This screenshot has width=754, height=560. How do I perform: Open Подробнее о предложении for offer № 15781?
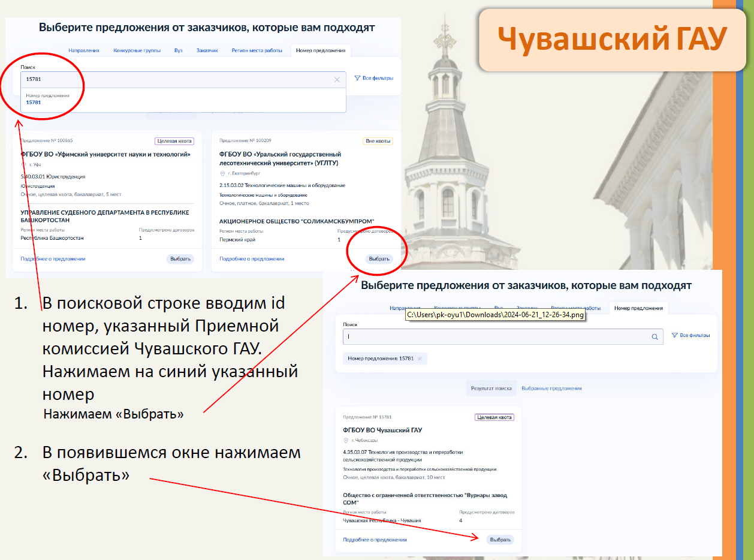[375, 540]
